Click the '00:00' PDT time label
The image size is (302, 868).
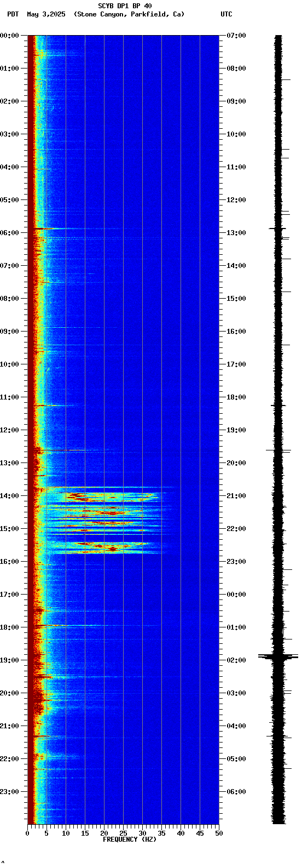click(9, 36)
